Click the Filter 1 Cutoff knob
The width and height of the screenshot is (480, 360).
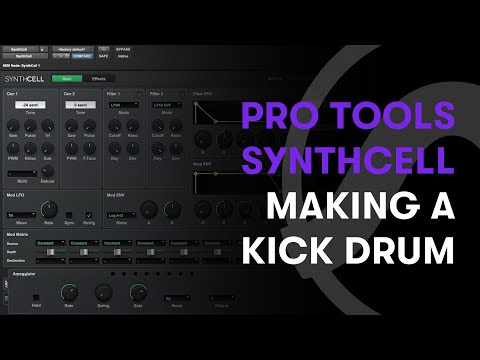click(x=115, y=126)
